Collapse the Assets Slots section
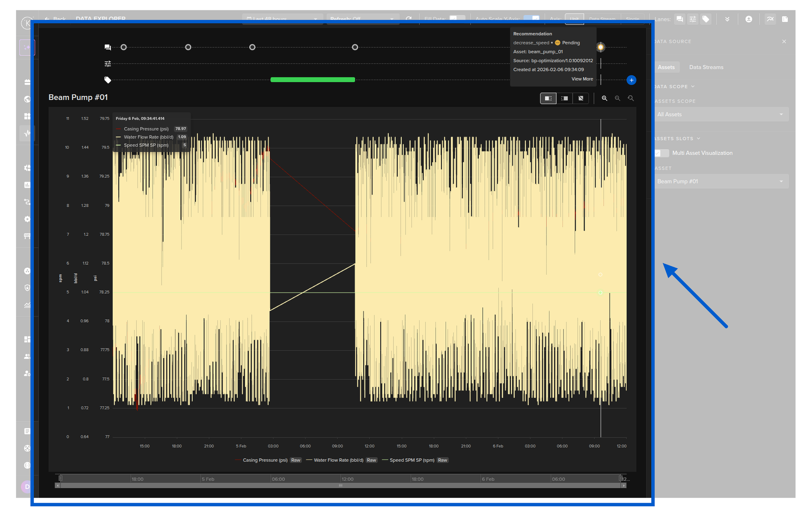Screen dimensions: 812x508 (x=698, y=138)
